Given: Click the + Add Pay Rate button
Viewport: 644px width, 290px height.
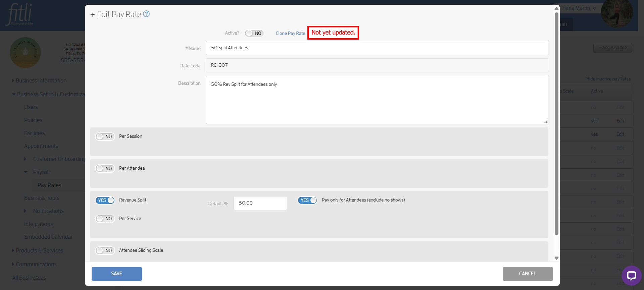Looking at the screenshot, I should click(613, 48).
